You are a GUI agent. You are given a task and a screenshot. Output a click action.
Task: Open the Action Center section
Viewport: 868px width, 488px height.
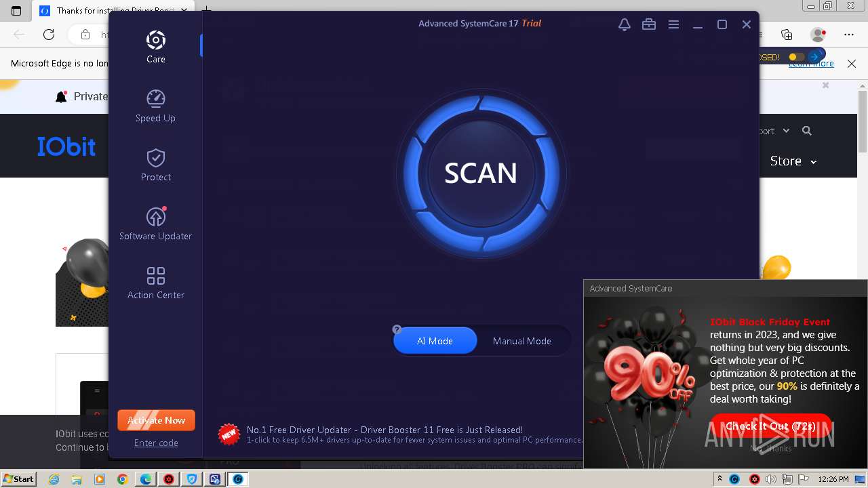[x=155, y=283]
